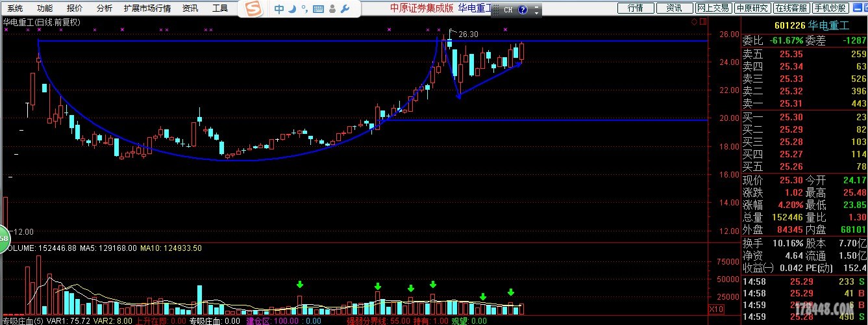Click the 涨幅 value 4.20%

click(x=789, y=205)
